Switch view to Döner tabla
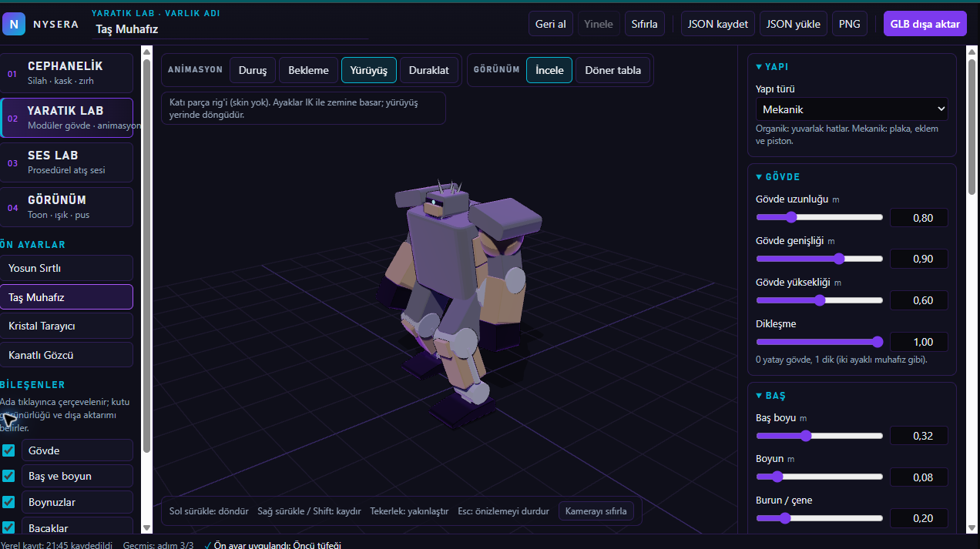980x549 pixels. pos(612,70)
